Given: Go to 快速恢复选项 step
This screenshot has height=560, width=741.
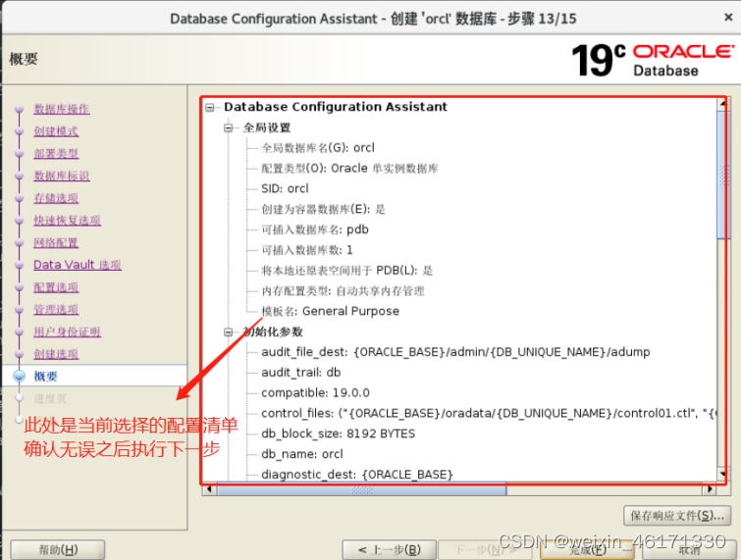Looking at the screenshot, I should (x=67, y=221).
